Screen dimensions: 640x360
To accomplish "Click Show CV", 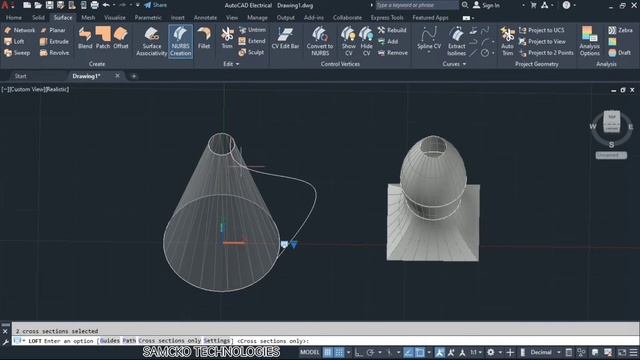I will click(x=349, y=41).
